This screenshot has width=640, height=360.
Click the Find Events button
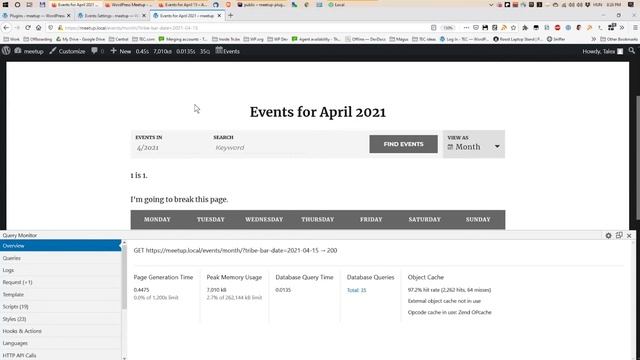403,144
